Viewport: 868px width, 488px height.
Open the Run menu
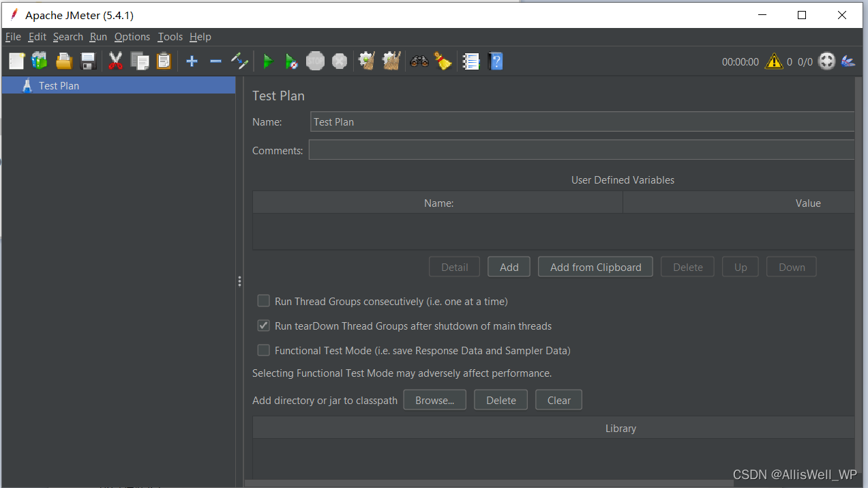(98, 37)
